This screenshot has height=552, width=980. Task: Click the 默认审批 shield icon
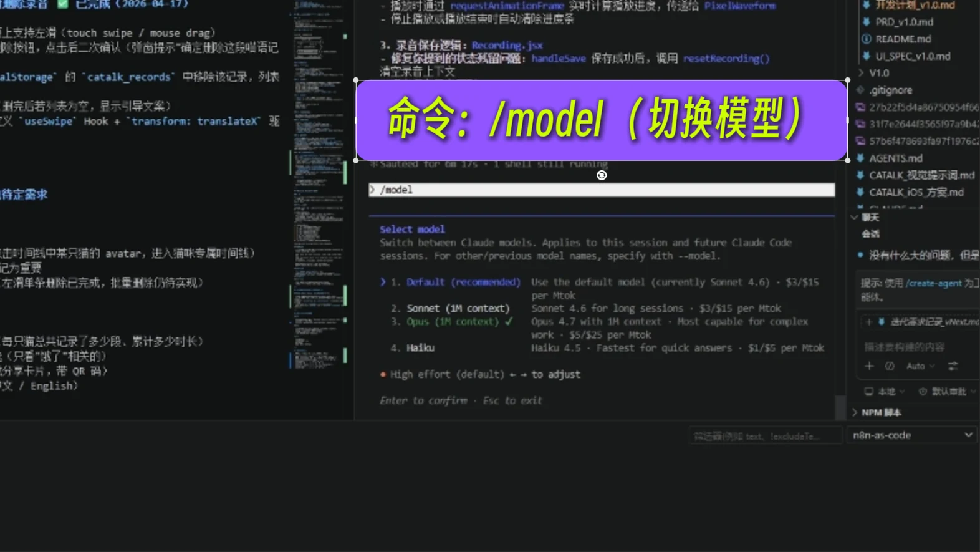[x=923, y=392]
